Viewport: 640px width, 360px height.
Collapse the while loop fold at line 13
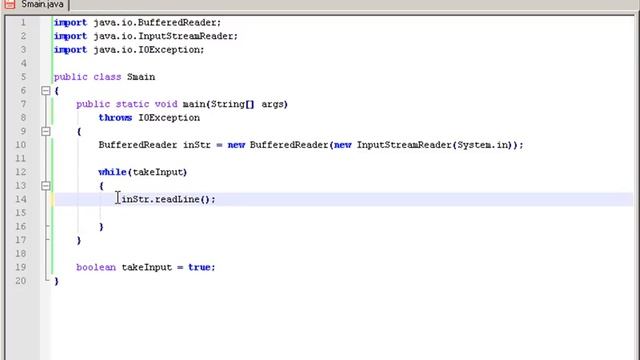coord(46,186)
